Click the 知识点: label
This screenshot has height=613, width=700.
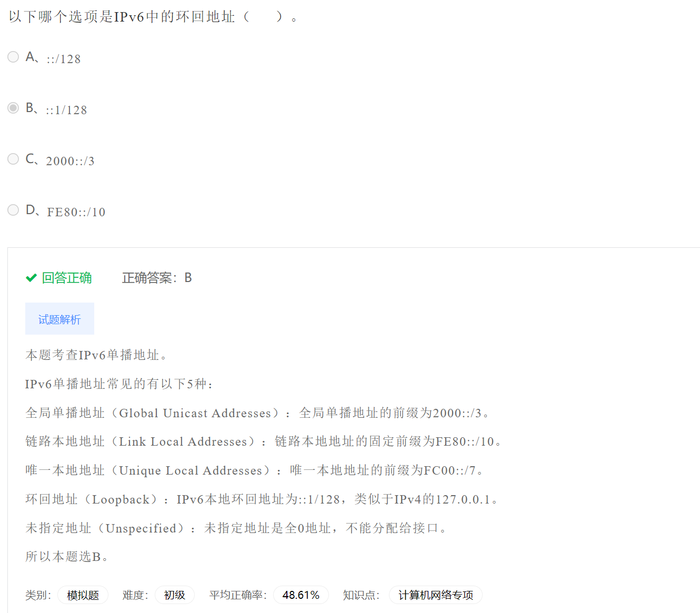[361, 595]
